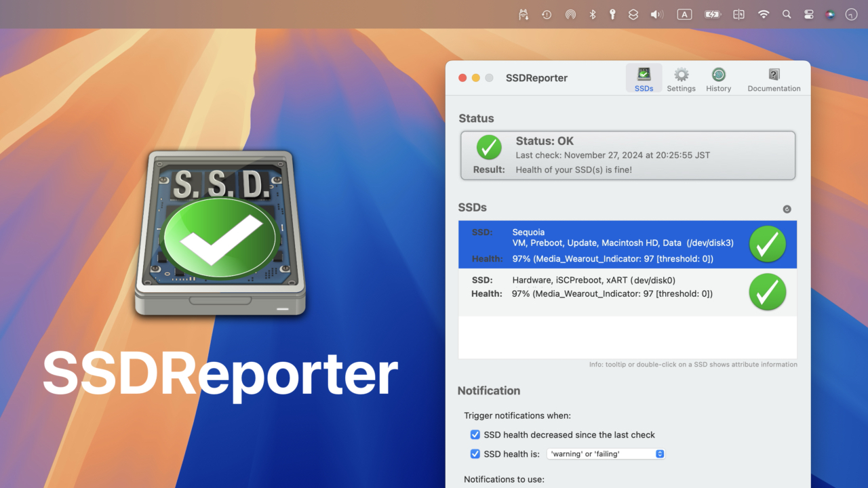Click the tooltip info line below SSD list
Viewport: 868px width, 488px height.
tap(693, 365)
